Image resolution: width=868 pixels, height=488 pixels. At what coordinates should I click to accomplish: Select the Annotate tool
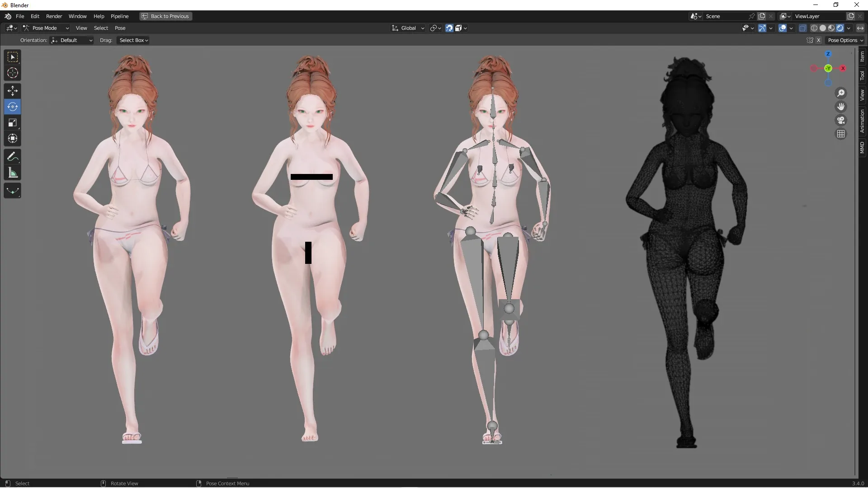pos(12,156)
